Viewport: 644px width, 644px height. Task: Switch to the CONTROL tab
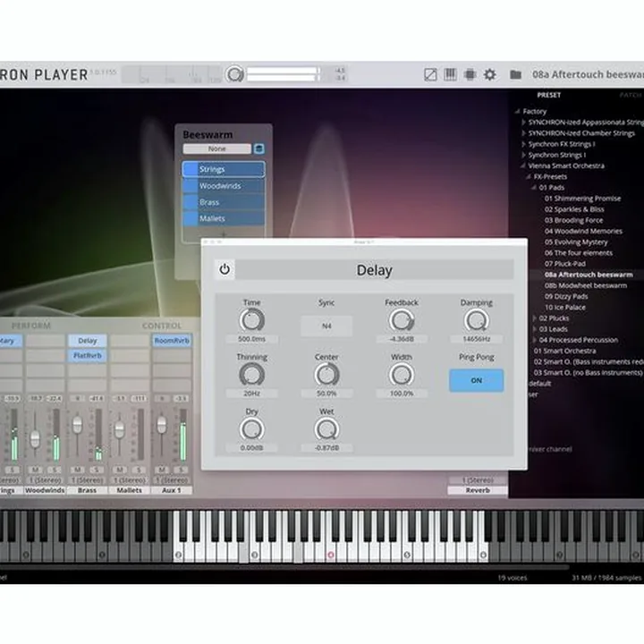click(162, 326)
